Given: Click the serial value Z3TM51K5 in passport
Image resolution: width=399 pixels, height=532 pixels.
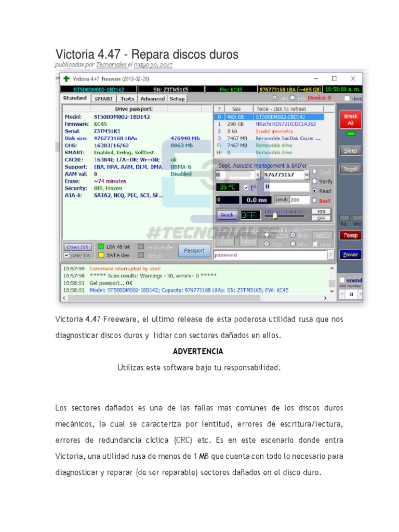Looking at the screenshot, I should (x=107, y=131).
